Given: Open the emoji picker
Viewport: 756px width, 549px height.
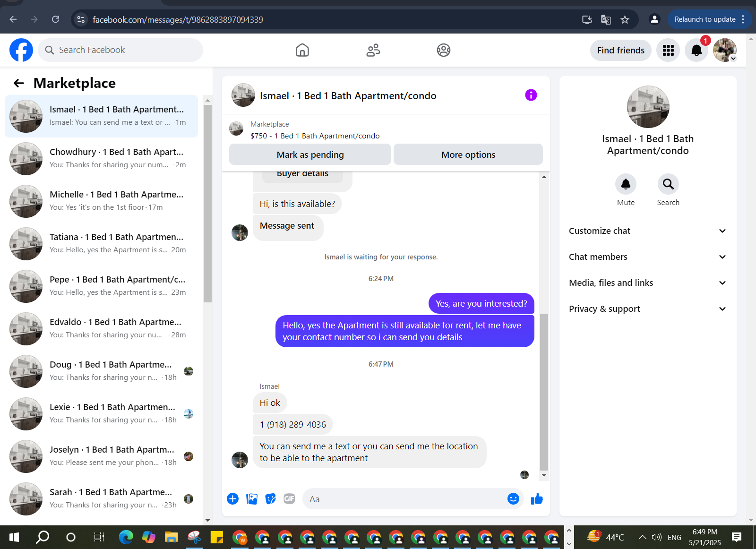Looking at the screenshot, I should click(513, 499).
